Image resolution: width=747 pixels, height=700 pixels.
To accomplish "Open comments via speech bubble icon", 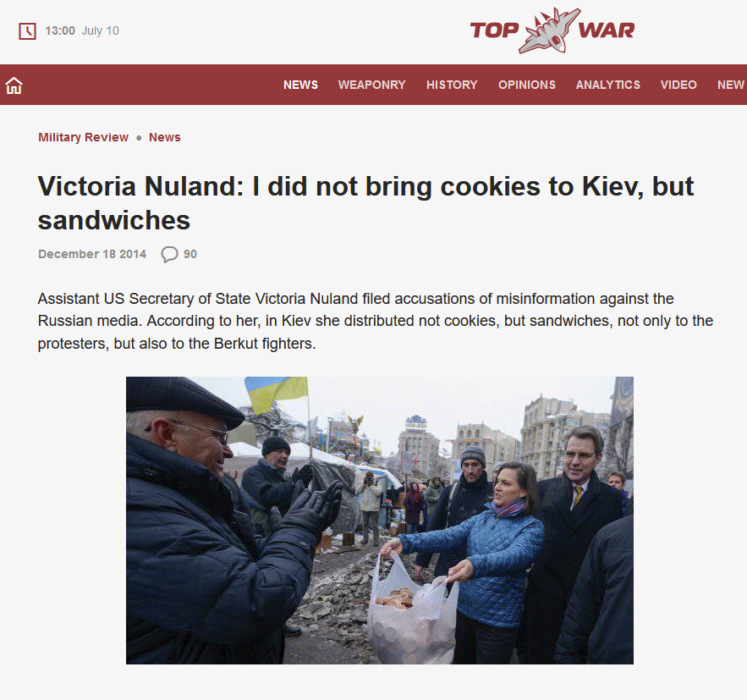I will pyautogui.click(x=169, y=255).
